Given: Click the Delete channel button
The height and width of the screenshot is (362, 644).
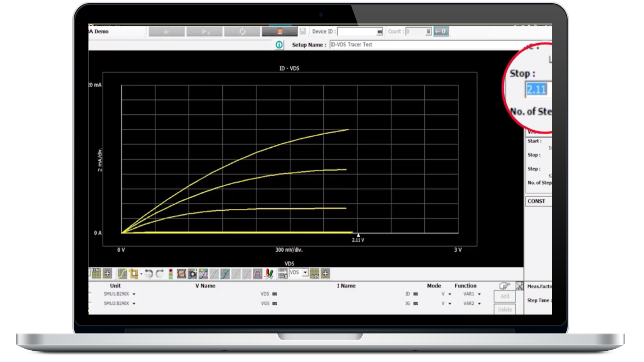Looking at the screenshot, I should pyautogui.click(x=505, y=309).
